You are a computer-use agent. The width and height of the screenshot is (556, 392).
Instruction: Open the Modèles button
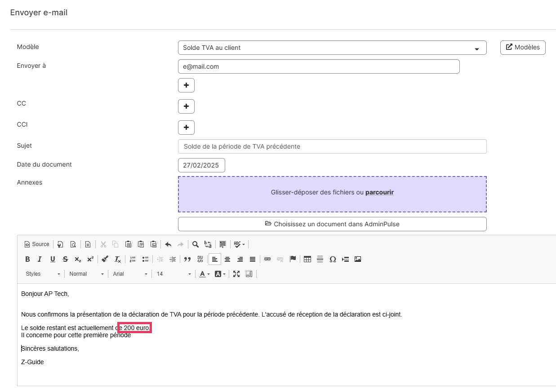point(523,47)
